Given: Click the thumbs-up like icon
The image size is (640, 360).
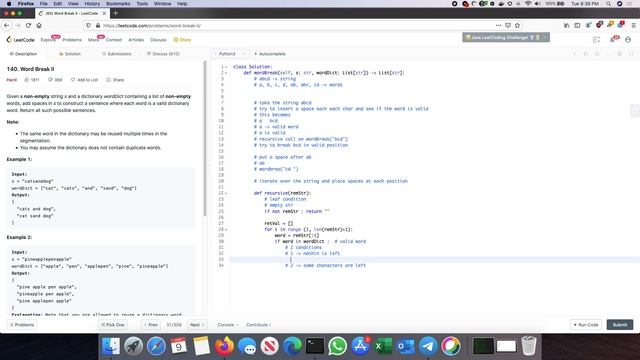Looking at the screenshot, I should click(27, 80).
